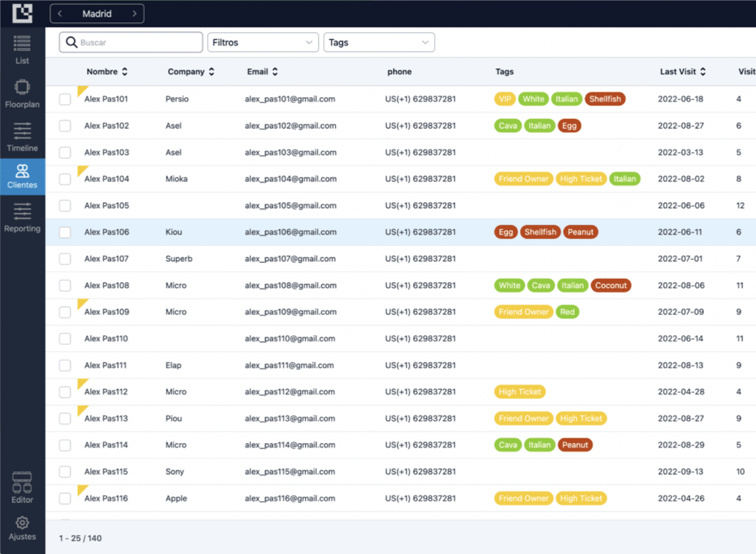Open the Floorplan icon in sidebar
756x554 pixels.
click(x=22, y=87)
